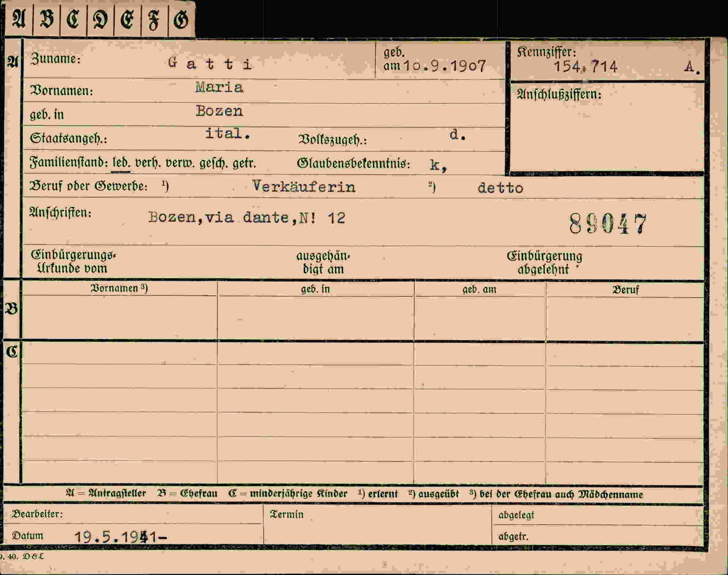This screenshot has width=728, height=575.
Task: Click the section A row marker
Action: click(13, 62)
